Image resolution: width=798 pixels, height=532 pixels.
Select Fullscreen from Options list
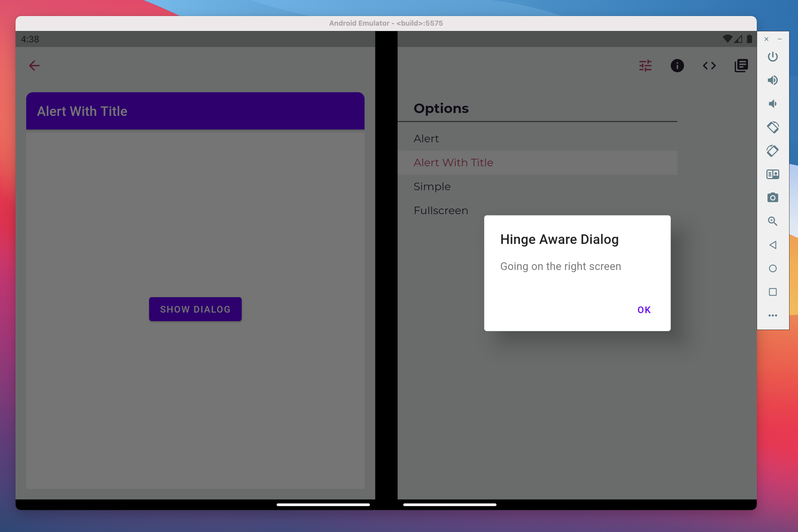tap(440, 210)
